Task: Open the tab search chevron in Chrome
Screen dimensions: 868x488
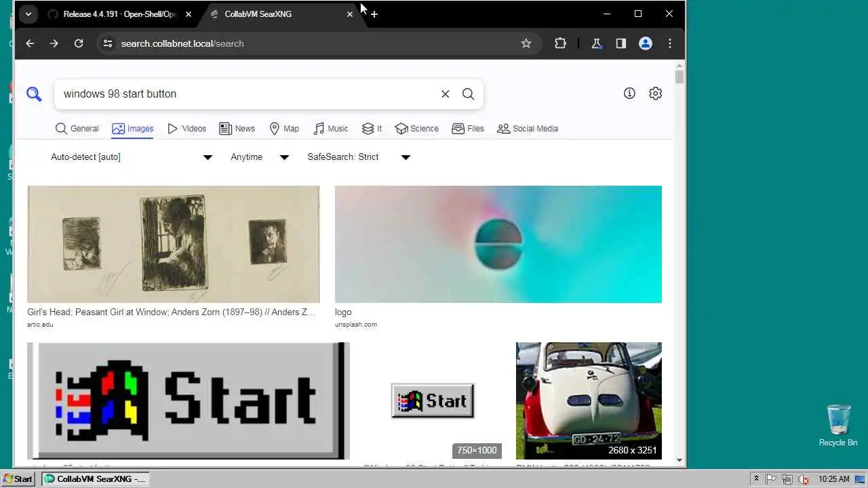Action: [x=28, y=14]
